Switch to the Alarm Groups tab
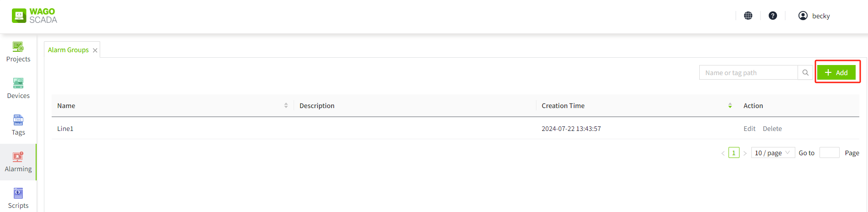The image size is (868, 212). click(68, 50)
